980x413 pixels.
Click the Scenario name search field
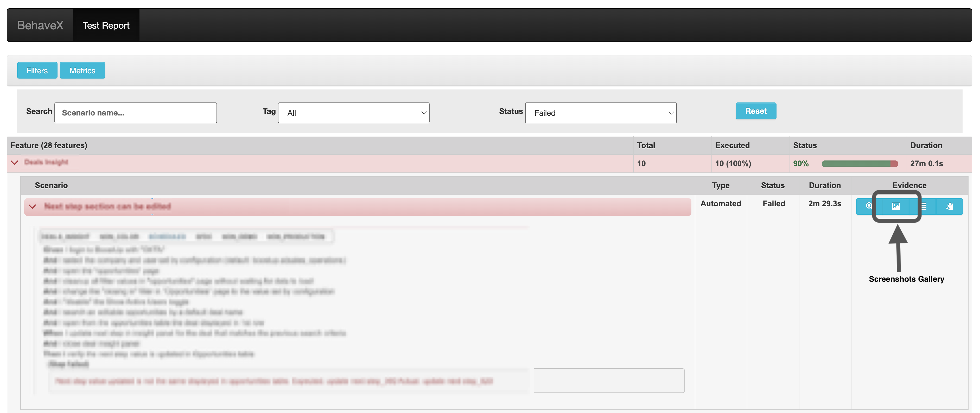coord(134,113)
